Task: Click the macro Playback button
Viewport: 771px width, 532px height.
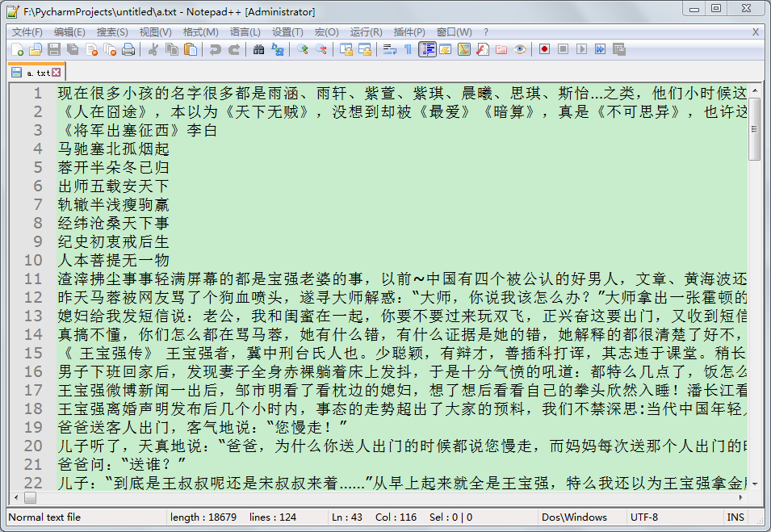Action: [x=582, y=50]
